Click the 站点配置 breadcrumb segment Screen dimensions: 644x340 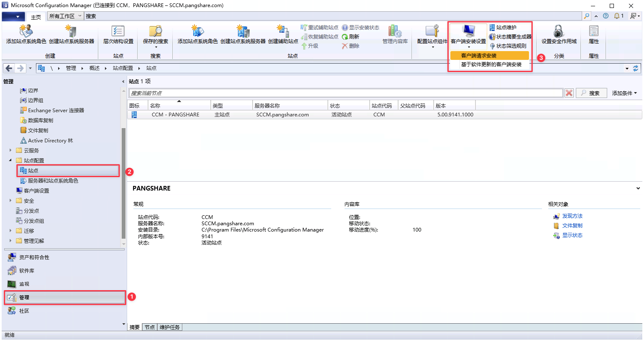(x=123, y=68)
